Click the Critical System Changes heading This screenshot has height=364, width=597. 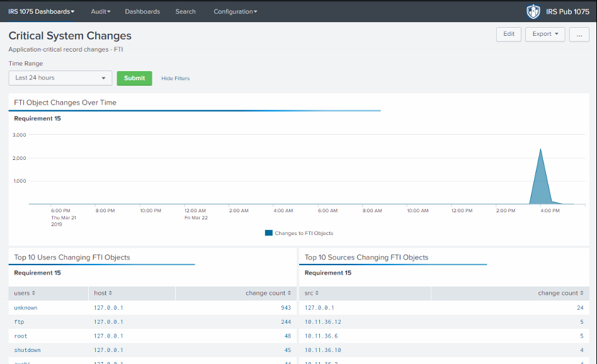(70, 35)
